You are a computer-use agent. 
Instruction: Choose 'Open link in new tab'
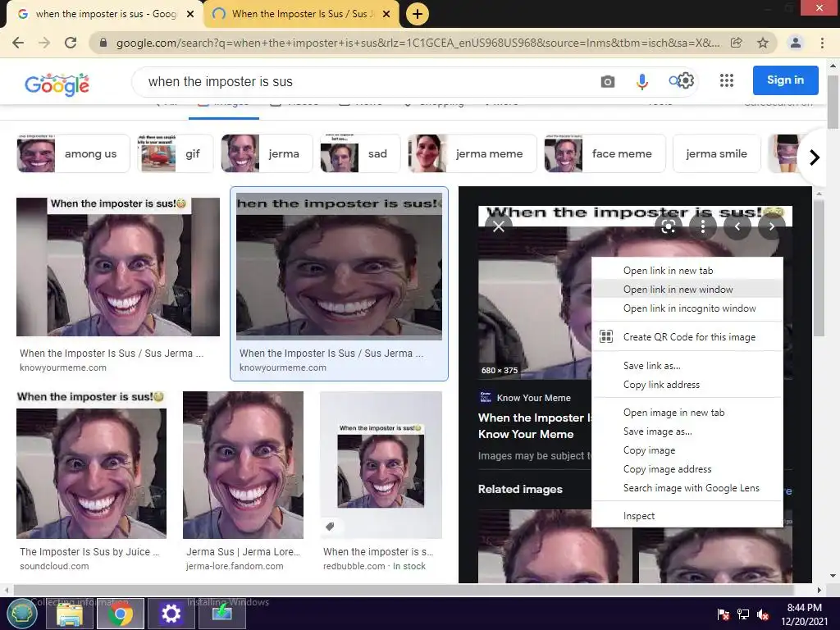tap(687, 271)
